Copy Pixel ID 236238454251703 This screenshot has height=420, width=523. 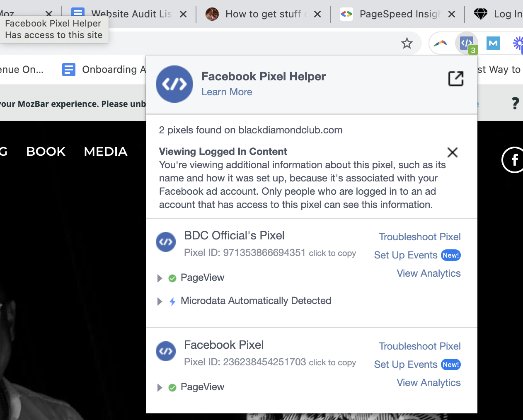pos(332,362)
